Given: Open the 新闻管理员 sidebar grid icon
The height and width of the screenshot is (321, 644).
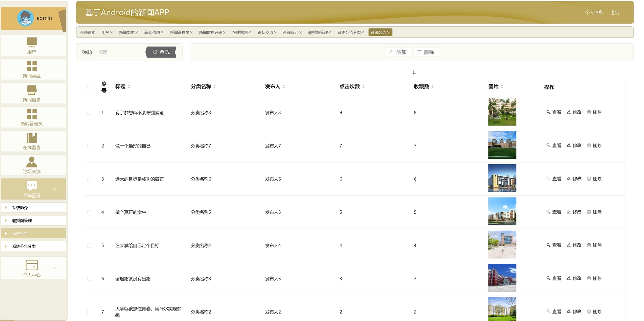Looking at the screenshot, I should (x=31, y=114).
